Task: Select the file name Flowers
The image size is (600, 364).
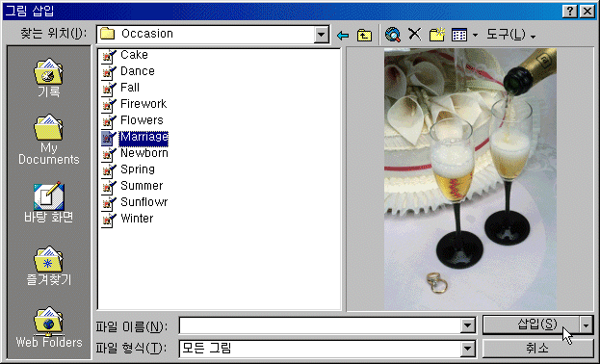Action: (x=142, y=121)
